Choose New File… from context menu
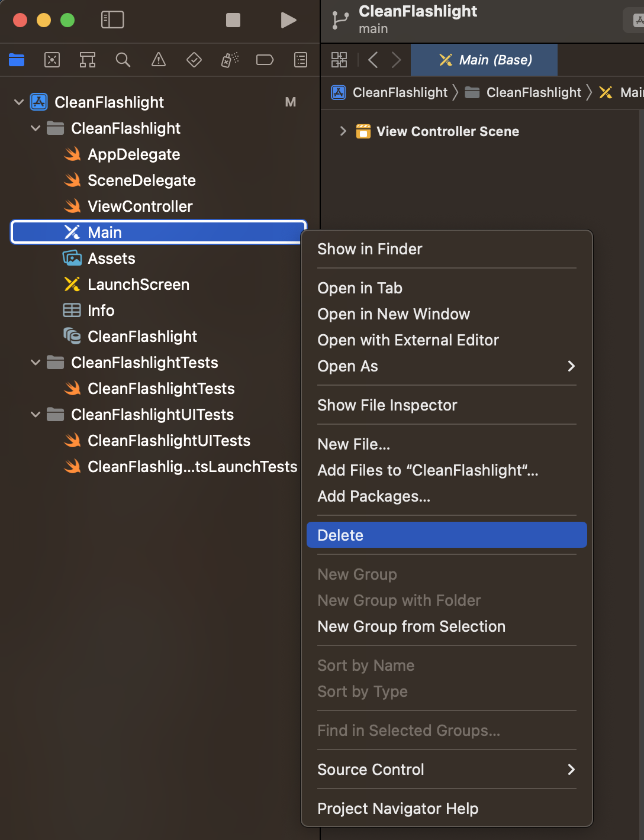Screen dimensions: 644x840 447,444
